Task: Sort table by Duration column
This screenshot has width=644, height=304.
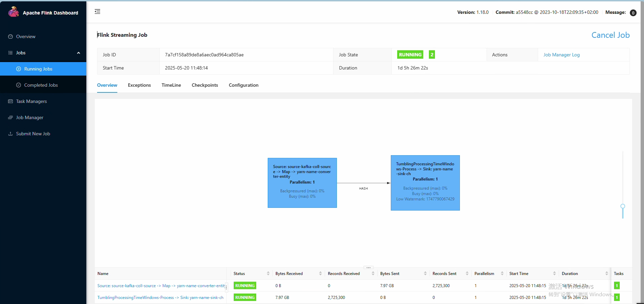Action: 607,274
